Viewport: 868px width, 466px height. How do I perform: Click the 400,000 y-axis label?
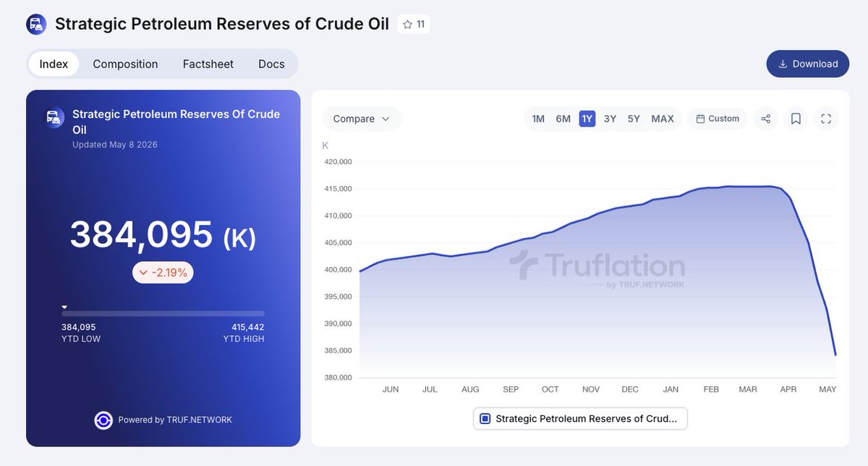[337, 270]
